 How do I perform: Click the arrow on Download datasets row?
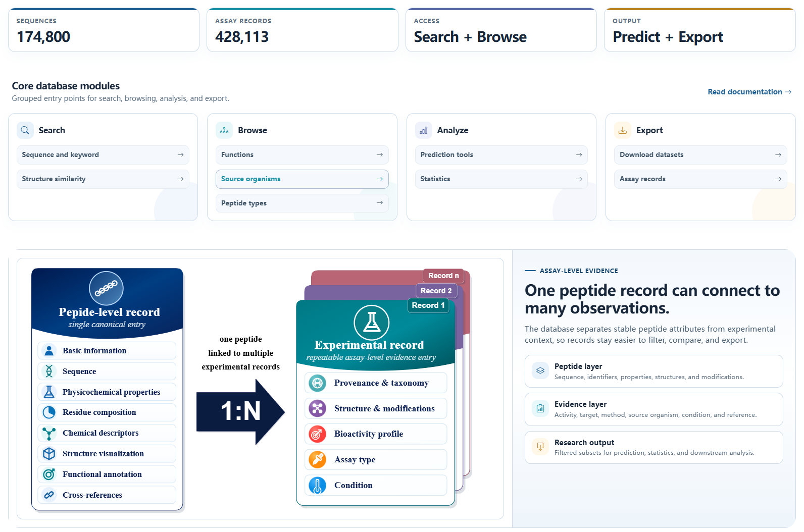[x=778, y=155]
